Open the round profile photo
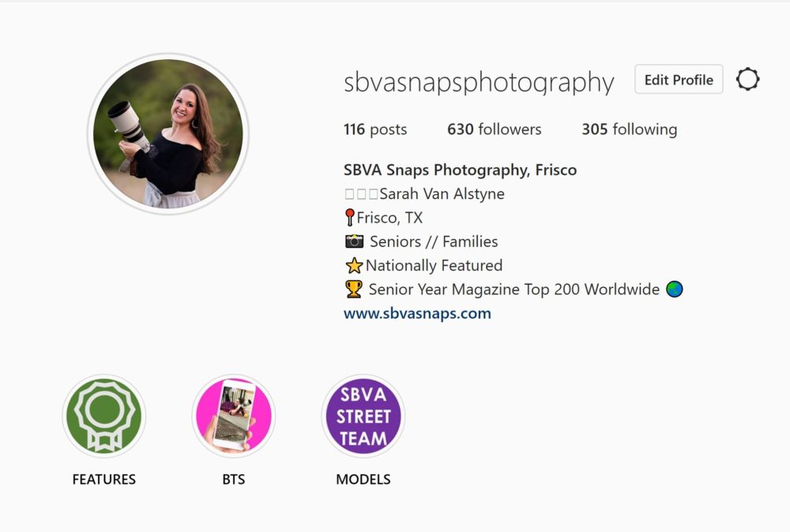The width and height of the screenshot is (790, 532). [168, 134]
